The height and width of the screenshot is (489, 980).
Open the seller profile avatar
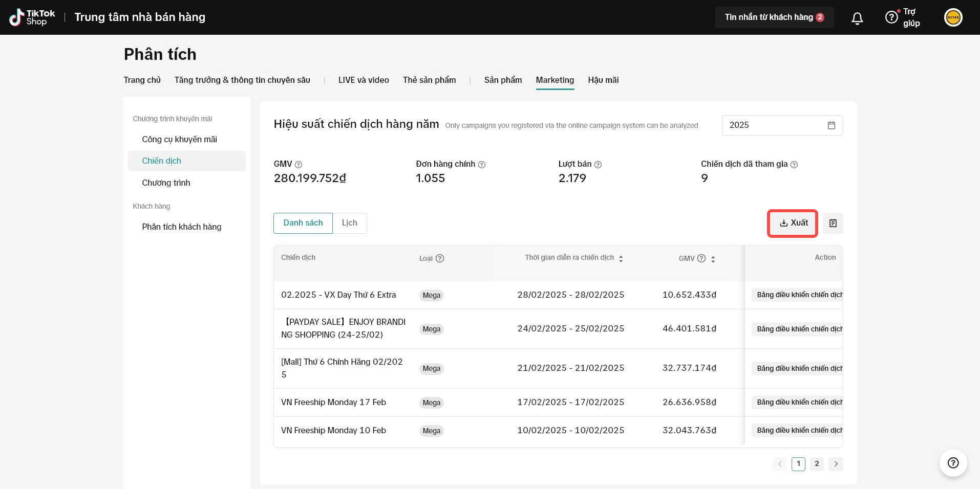click(953, 17)
